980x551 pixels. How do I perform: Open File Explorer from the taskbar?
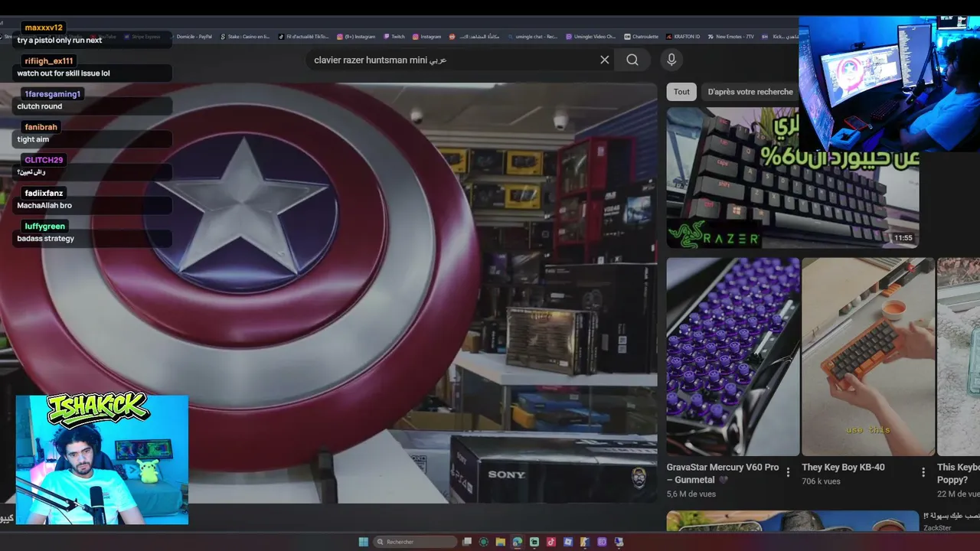click(x=501, y=542)
